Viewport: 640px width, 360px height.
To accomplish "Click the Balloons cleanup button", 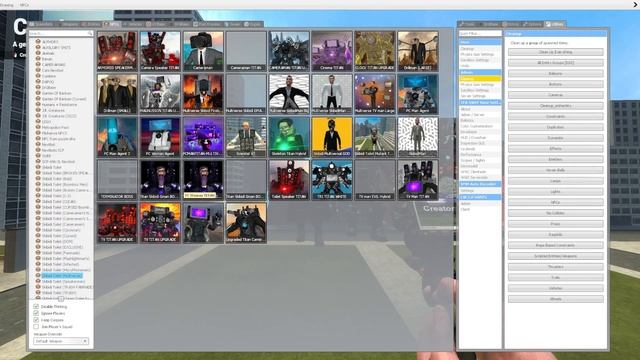I will pos(556,73).
